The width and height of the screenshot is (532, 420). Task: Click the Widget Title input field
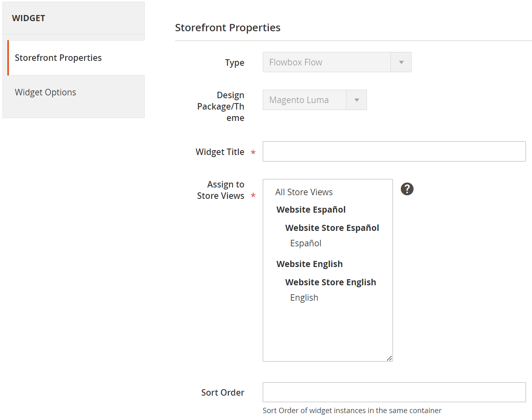(x=394, y=151)
